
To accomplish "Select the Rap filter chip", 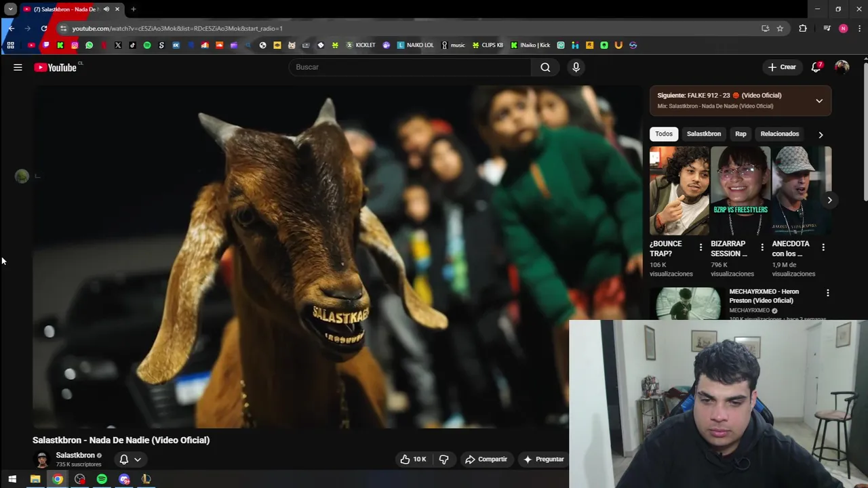I will [741, 134].
